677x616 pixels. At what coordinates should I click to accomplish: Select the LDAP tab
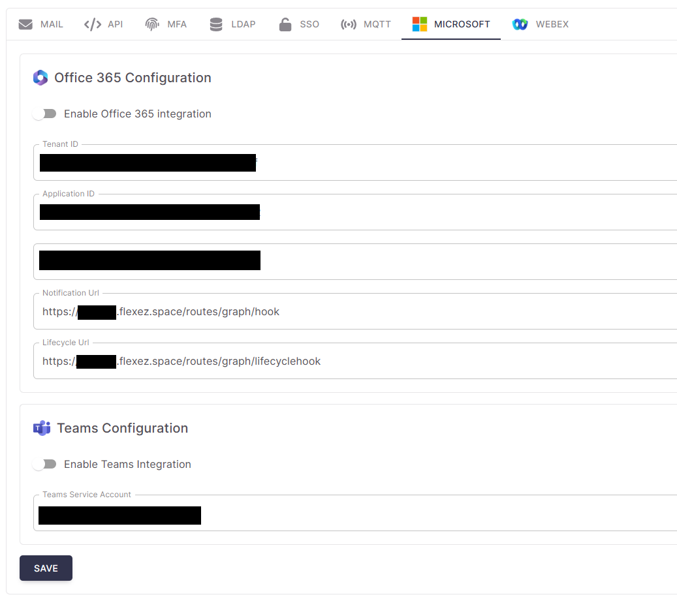coord(232,24)
